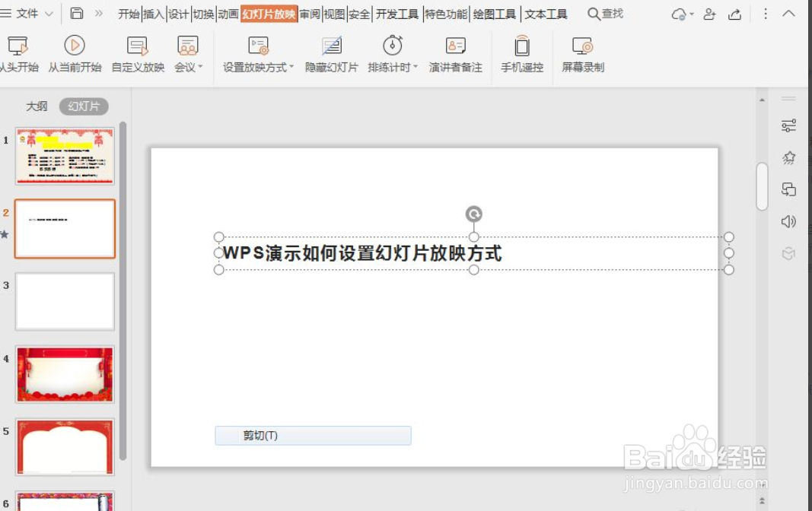812x511 pixels.
Task: Select slide 2 thumbnail
Action: pos(65,229)
